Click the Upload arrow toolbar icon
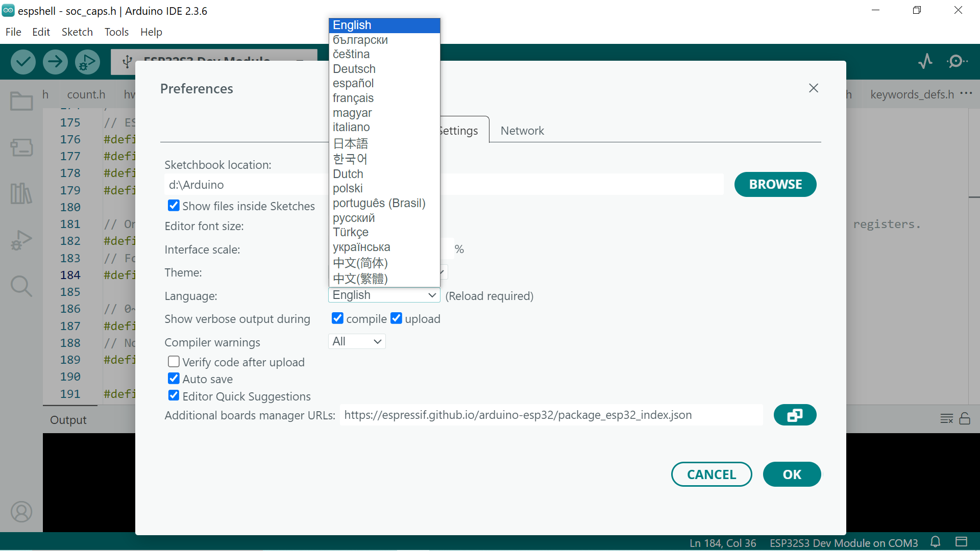Viewport: 980px width, 551px height. click(x=55, y=62)
